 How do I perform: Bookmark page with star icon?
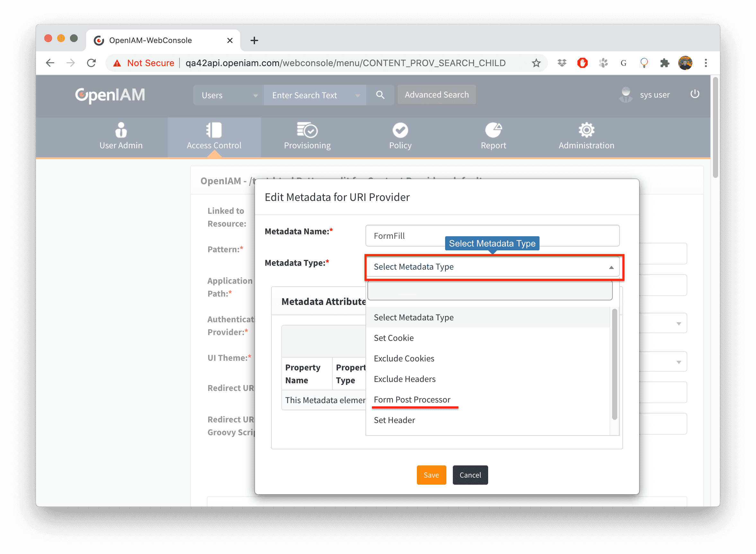click(536, 63)
